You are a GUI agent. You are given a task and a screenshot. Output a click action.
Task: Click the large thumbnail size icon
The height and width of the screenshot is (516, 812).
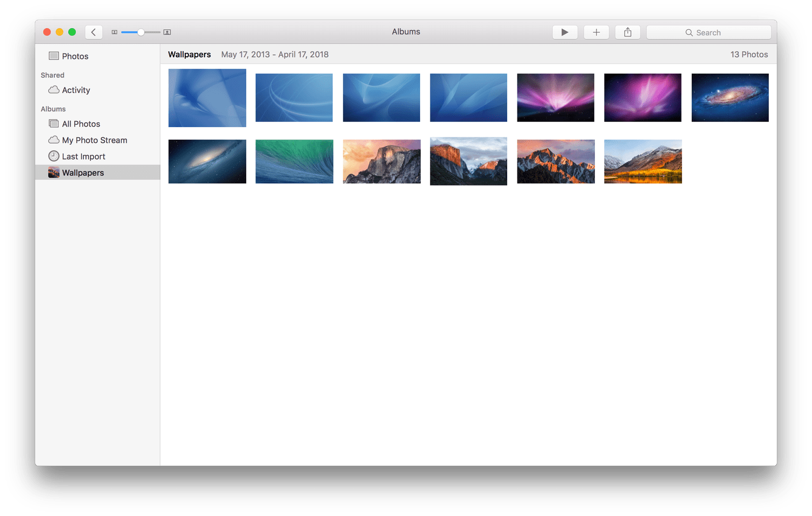tap(167, 32)
